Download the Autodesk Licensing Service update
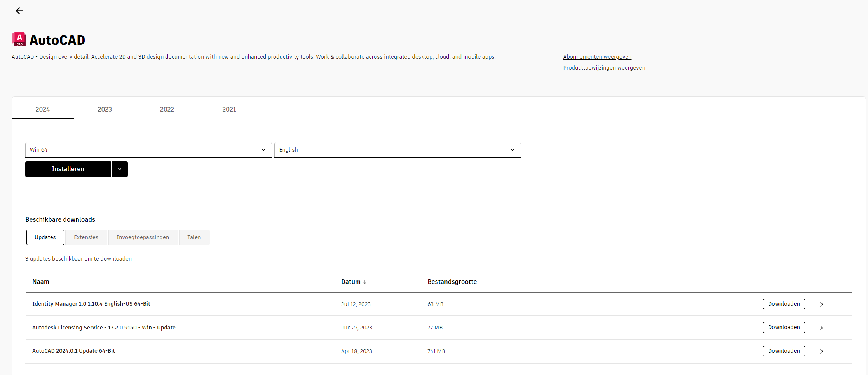 coord(784,327)
